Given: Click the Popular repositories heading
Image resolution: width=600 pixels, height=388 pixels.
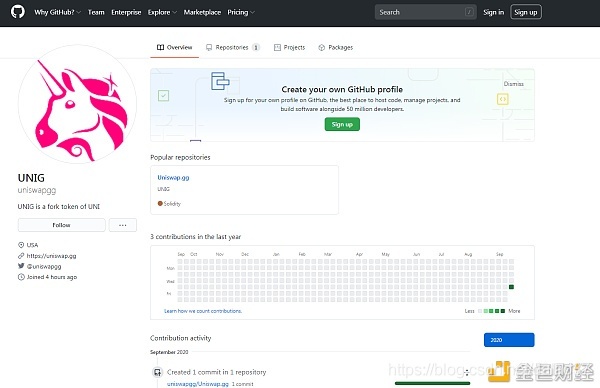Looking at the screenshot, I should pos(180,157).
